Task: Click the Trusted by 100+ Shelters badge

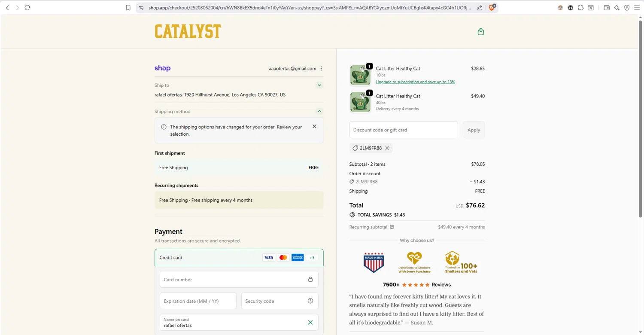Action: click(x=461, y=262)
